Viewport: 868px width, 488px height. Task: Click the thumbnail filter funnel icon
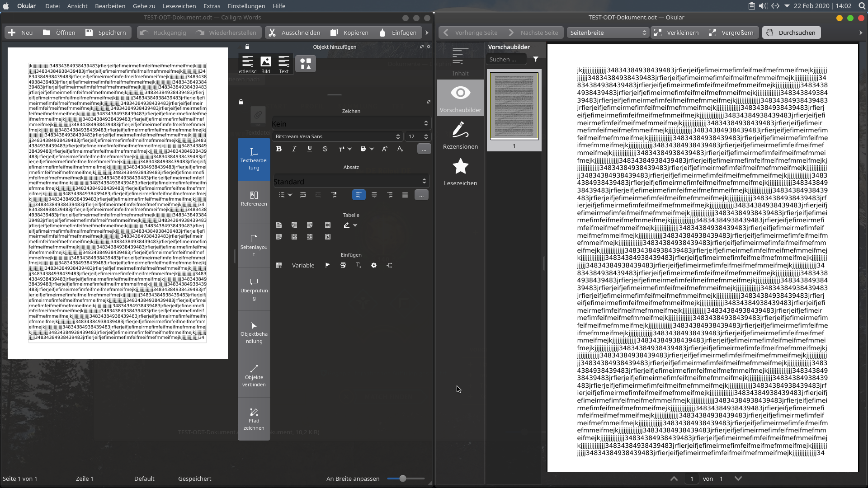(x=536, y=59)
